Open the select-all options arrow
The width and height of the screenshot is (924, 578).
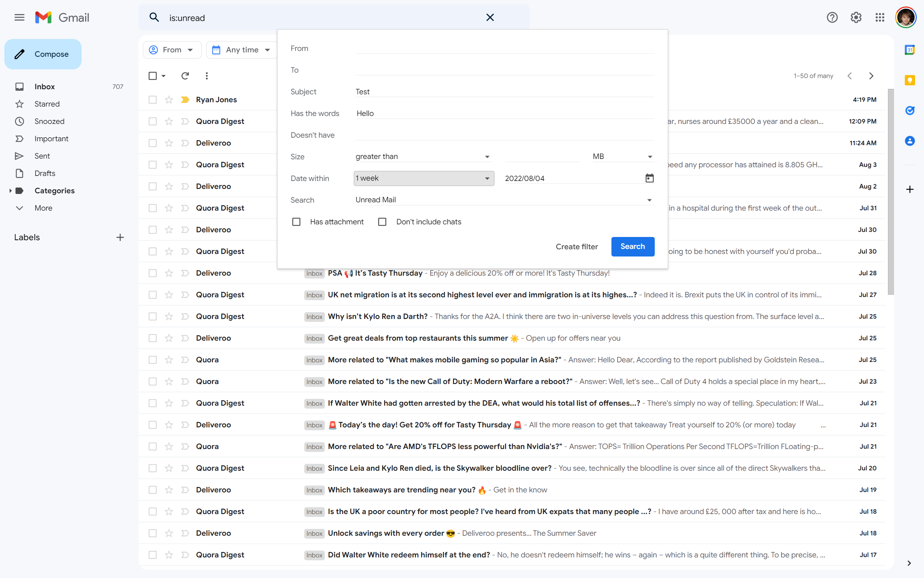pos(164,76)
